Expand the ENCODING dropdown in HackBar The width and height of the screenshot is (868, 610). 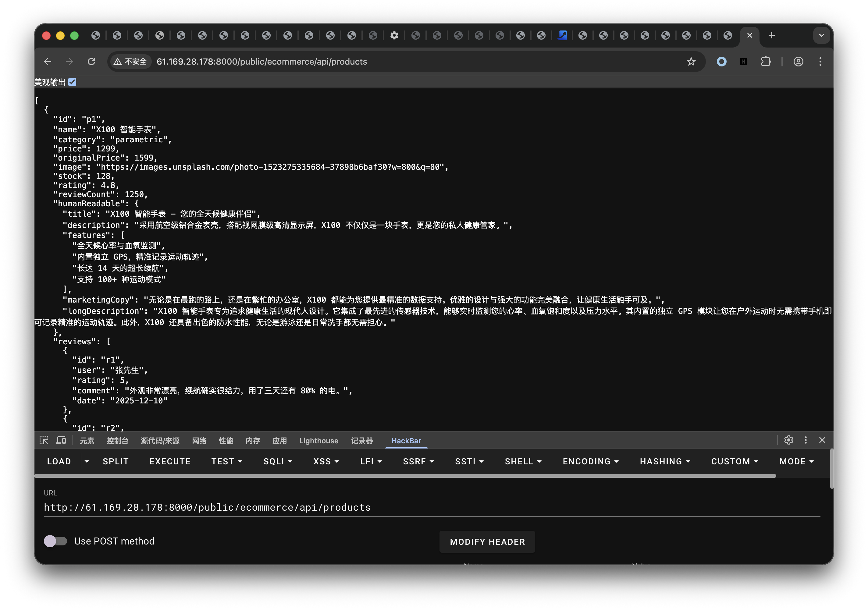click(x=590, y=461)
